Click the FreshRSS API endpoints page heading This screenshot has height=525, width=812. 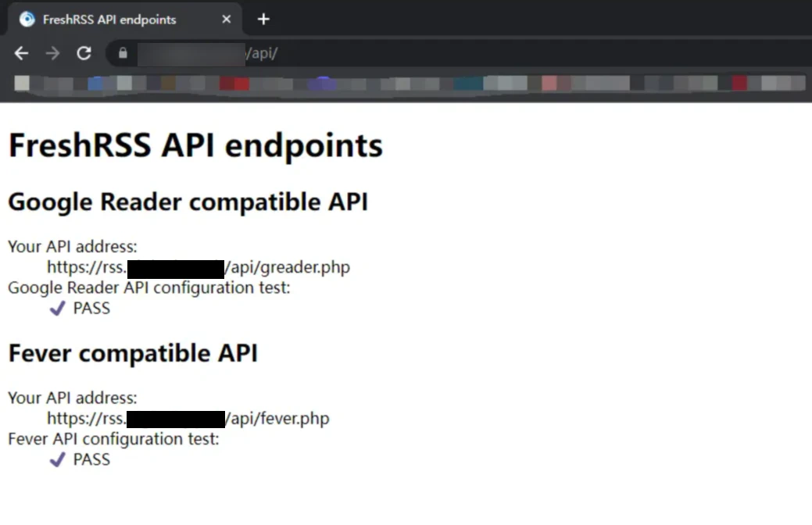coord(195,145)
